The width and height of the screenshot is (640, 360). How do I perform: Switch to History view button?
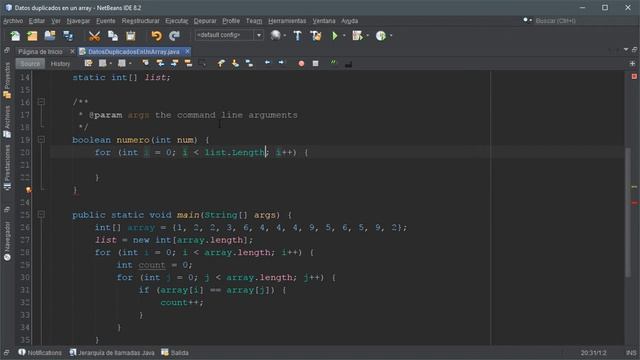60,64
